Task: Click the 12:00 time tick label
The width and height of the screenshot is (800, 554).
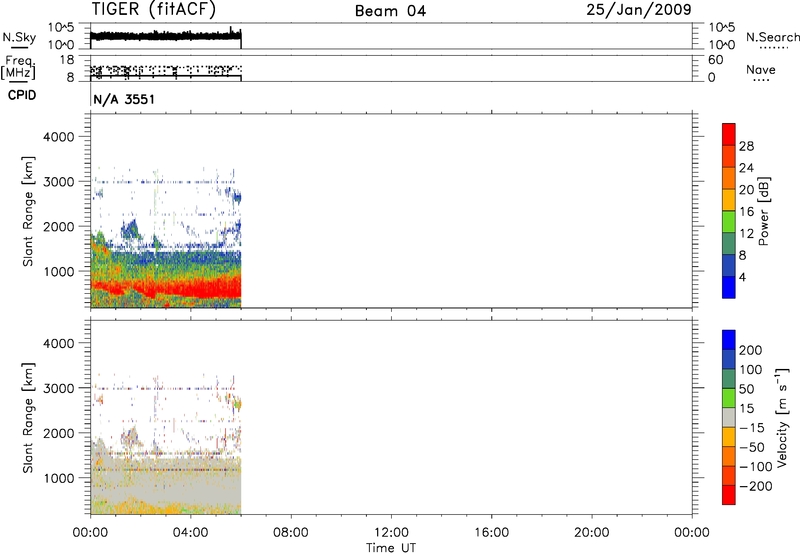Action: pos(391,533)
